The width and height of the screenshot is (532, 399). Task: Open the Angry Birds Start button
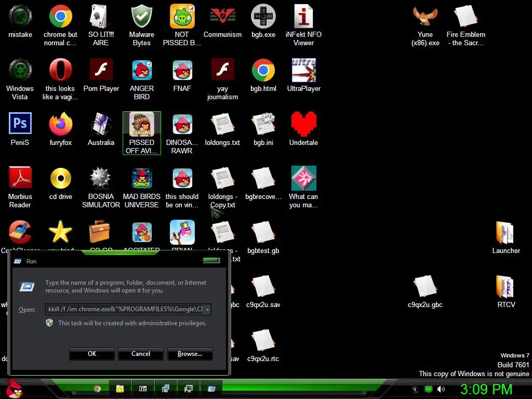click(14, 389)
